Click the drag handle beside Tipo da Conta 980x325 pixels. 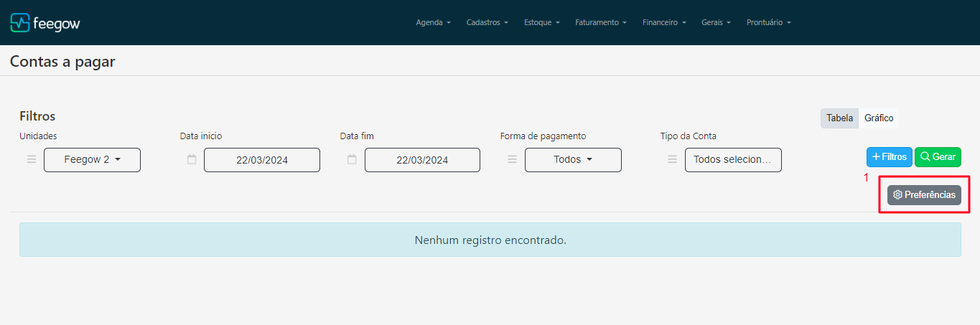[x=673, y=159]
